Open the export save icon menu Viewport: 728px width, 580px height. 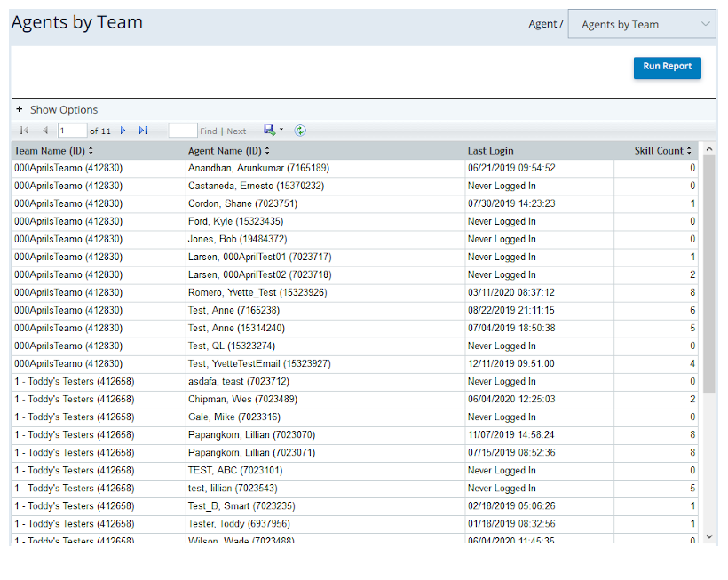tap(269, 130)
